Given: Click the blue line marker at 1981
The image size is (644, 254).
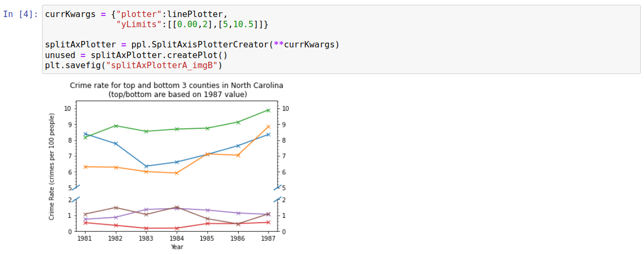Looking at the screenshot, I should click(85, 134).
